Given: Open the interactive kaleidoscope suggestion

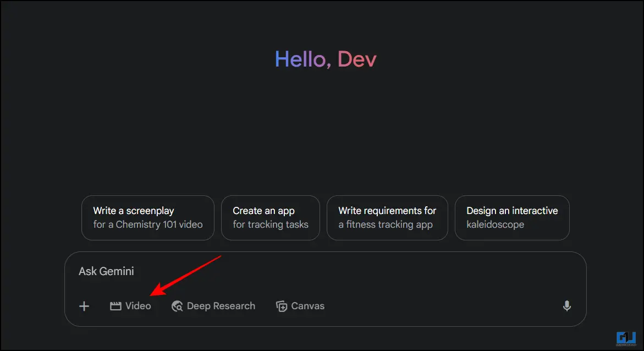Looking at the screenshot, I should [x=512, y=218].
